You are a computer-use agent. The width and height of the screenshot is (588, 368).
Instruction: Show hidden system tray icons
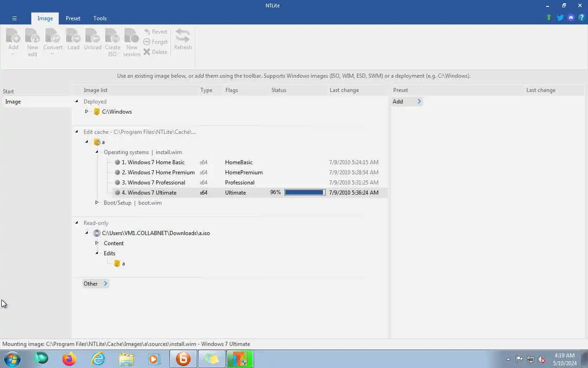[508, 360]
